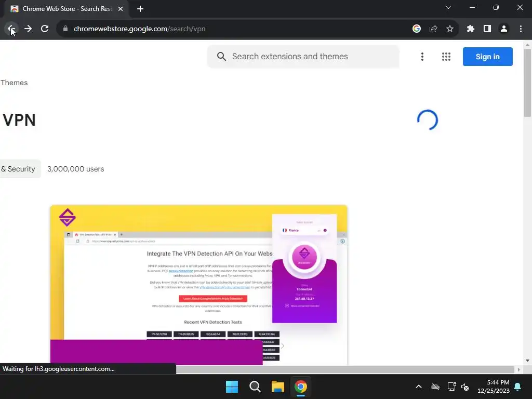Open the Google apps grid
This screenshot has height=399, width=532.
(x=446, y=57)
